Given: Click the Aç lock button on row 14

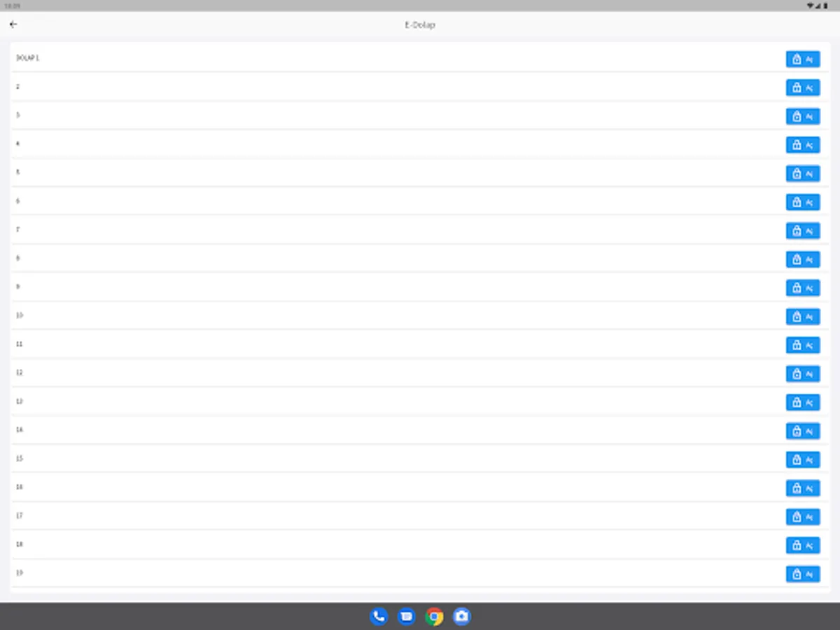Looking at the screenshot, I should tap(803, 431).
